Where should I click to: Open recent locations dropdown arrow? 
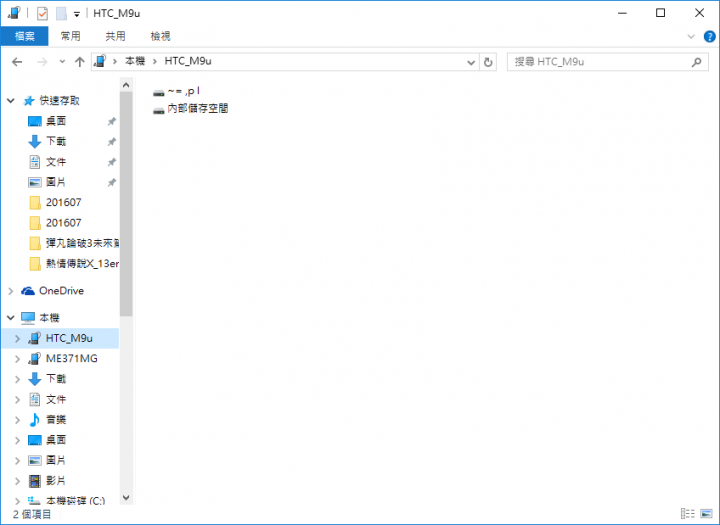(x=62, y=62)
